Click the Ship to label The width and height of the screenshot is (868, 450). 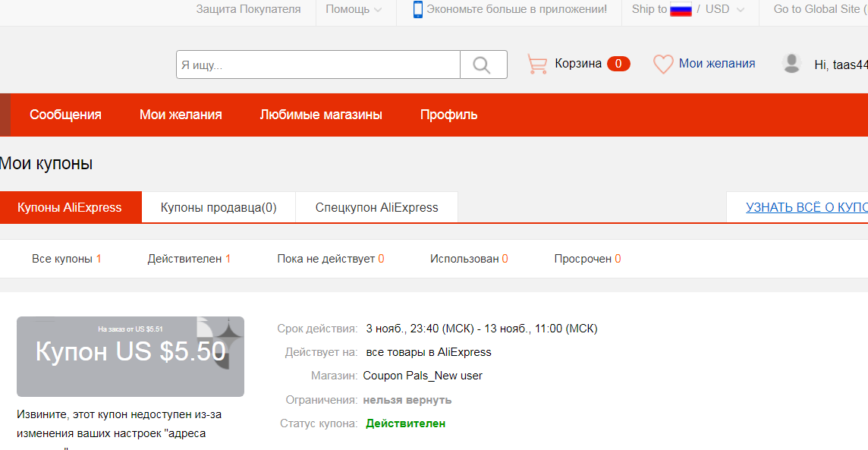[x=649, y=9]
